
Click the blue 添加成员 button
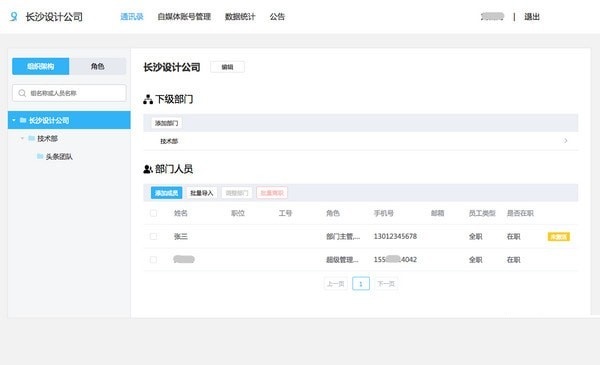(166, 193)
